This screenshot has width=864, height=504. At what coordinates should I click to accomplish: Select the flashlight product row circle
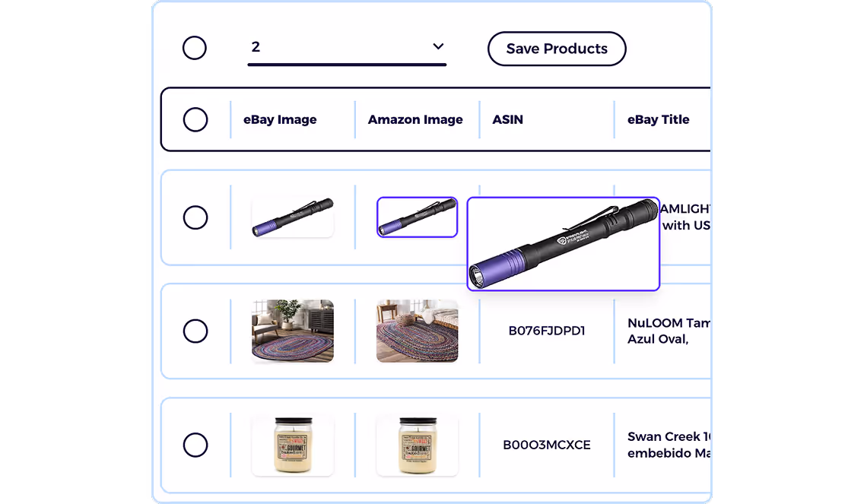point(195,217)
